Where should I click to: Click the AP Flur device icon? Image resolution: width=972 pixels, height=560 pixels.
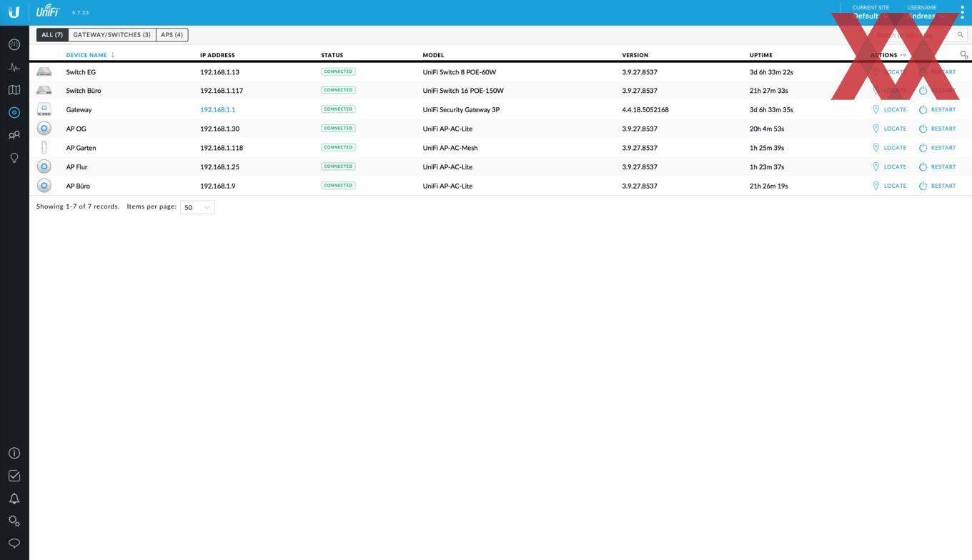[x=44, y=166]
